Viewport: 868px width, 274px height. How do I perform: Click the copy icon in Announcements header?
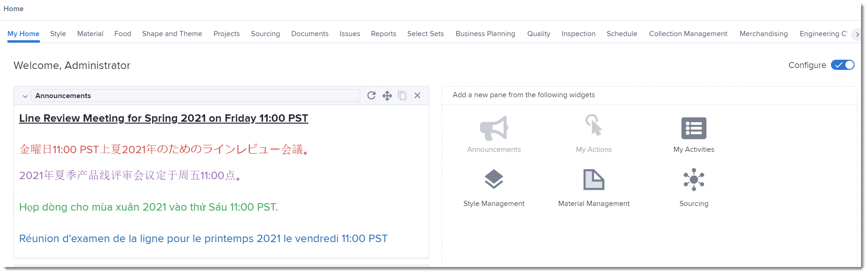(x=402, y=95)
